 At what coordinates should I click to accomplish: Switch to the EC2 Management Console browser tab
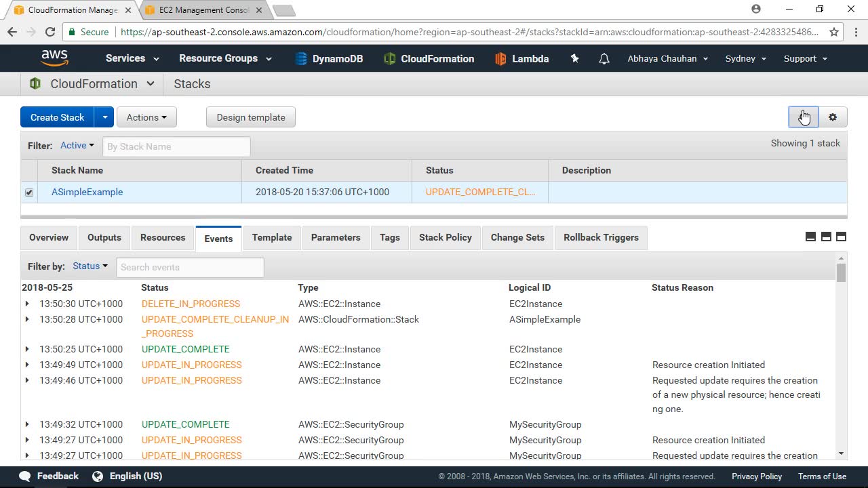203,10
